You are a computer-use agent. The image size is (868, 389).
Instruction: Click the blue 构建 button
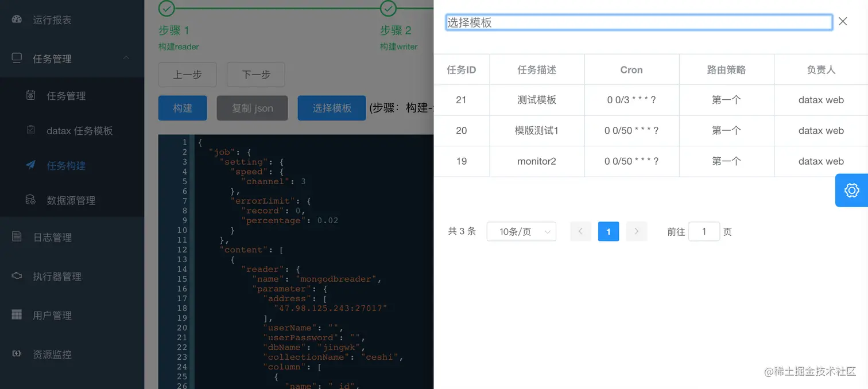183,108
